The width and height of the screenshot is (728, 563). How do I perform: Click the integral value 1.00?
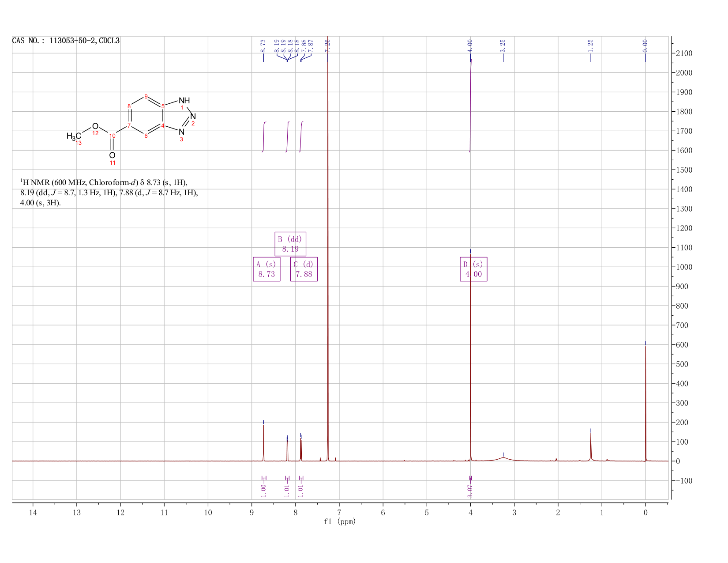point(263,491)
